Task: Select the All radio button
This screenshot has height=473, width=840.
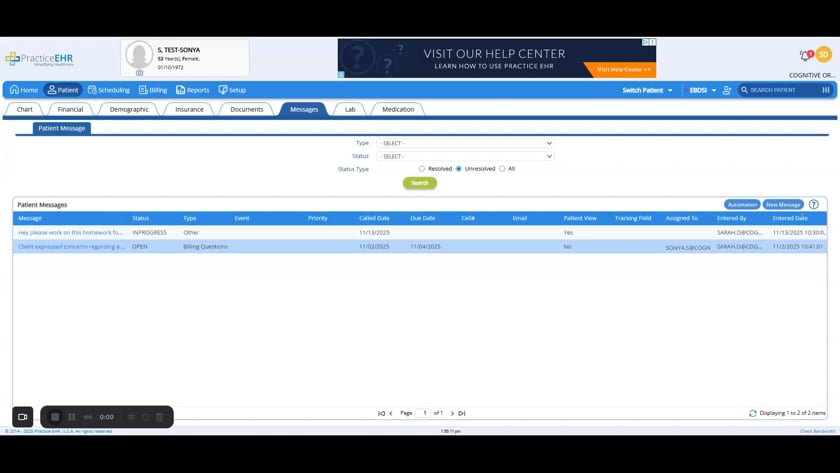Action: [x=502, y=169]
